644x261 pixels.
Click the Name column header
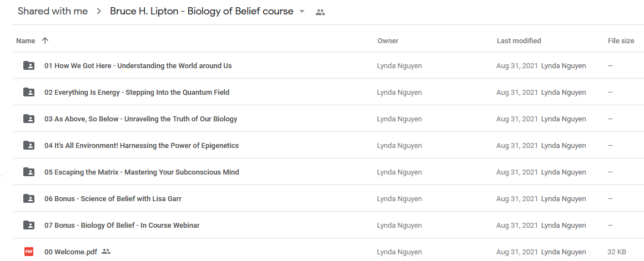tap(26, 40)
